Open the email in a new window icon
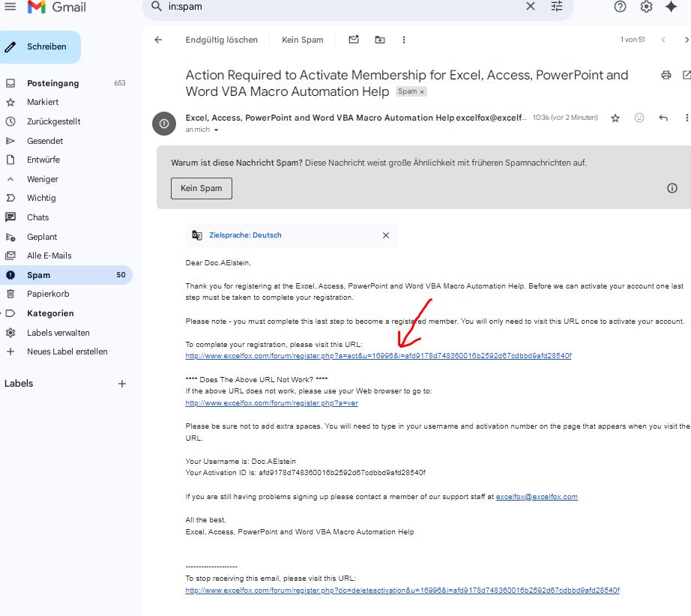This screenshot has height=616, width=691. pyautogui.click(x=687, y=75)
